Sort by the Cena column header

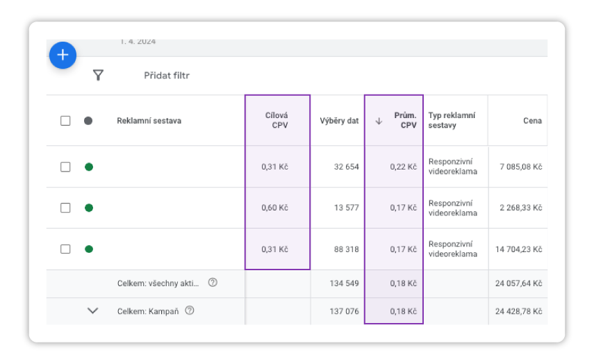[532, 121]
